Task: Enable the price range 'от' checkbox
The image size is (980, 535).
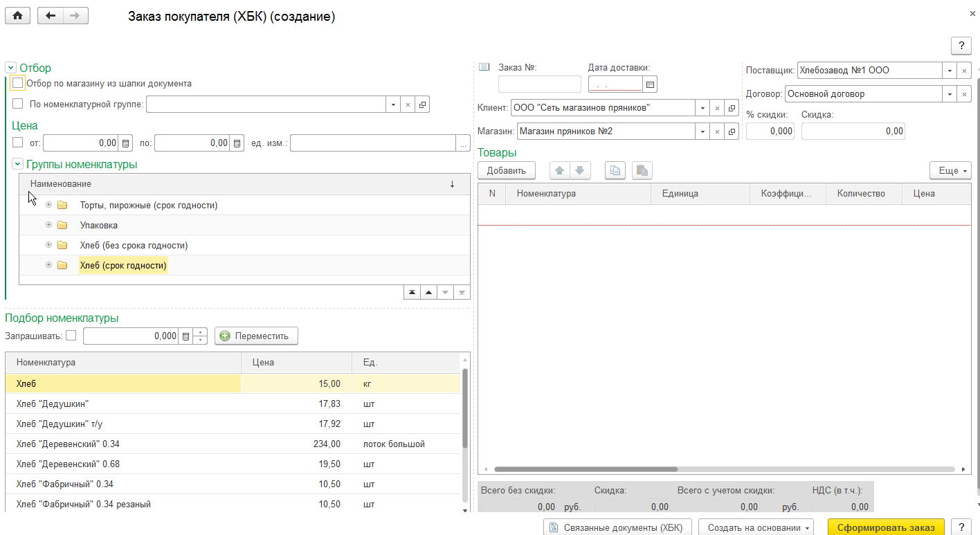Action: point(18,143)
